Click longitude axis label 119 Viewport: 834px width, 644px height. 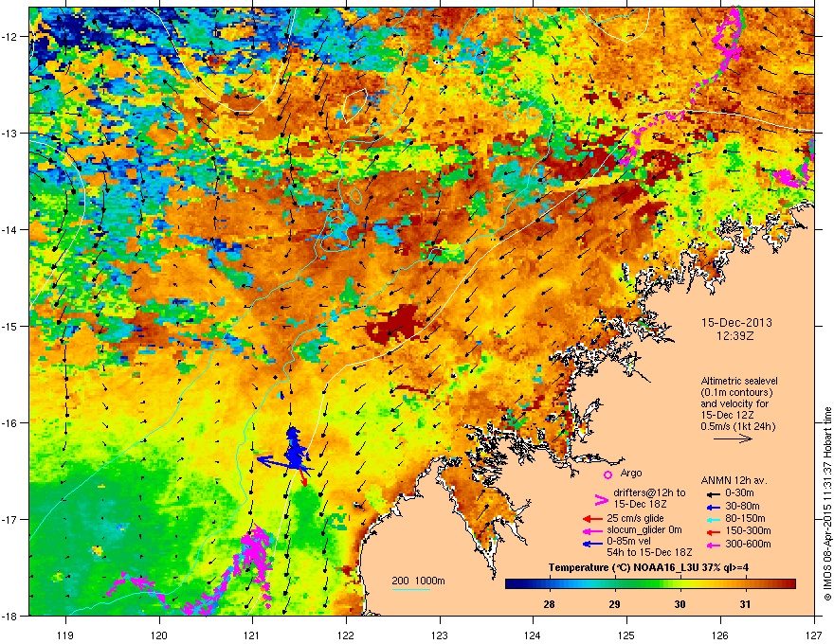(65, 635)
